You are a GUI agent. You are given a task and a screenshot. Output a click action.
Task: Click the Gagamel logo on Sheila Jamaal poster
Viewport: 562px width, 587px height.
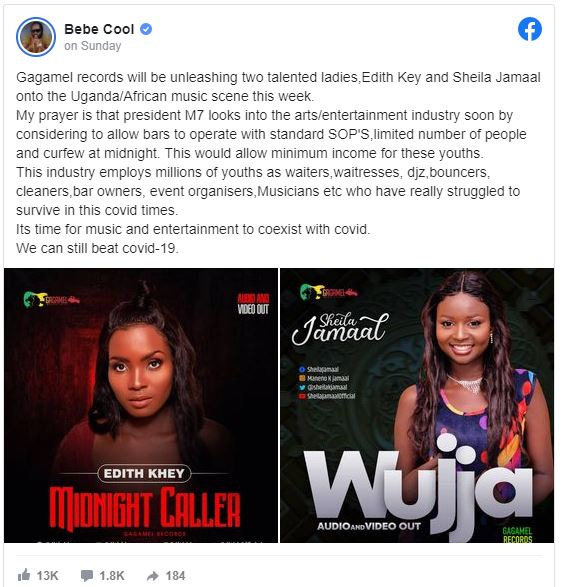[328, 292]
